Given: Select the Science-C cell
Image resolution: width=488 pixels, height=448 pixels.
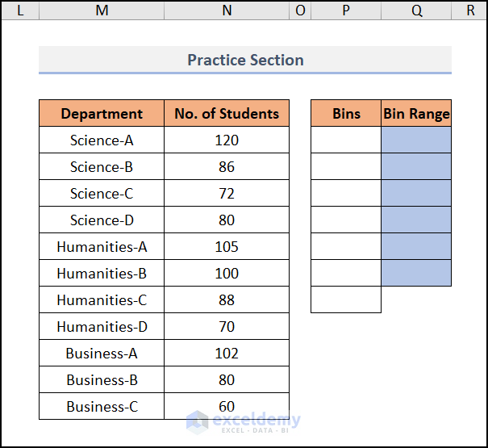Looking at the screenshot, I should coord(102,194).
